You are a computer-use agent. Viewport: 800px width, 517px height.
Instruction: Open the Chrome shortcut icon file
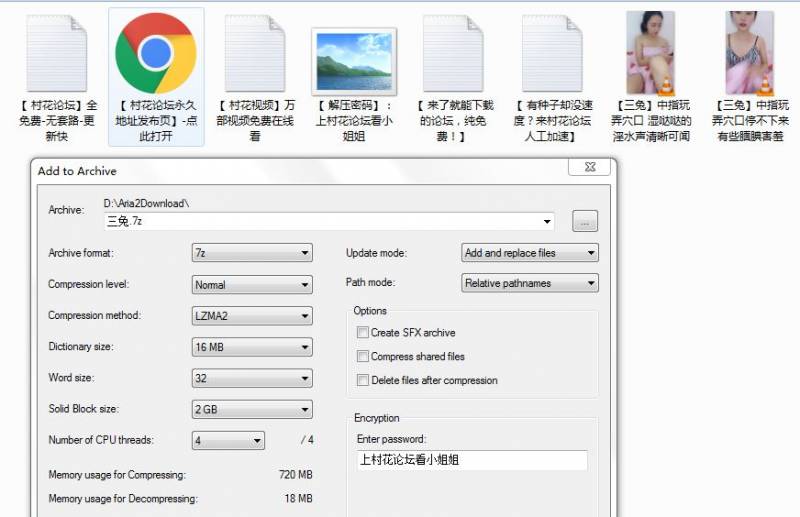(155, 53)
